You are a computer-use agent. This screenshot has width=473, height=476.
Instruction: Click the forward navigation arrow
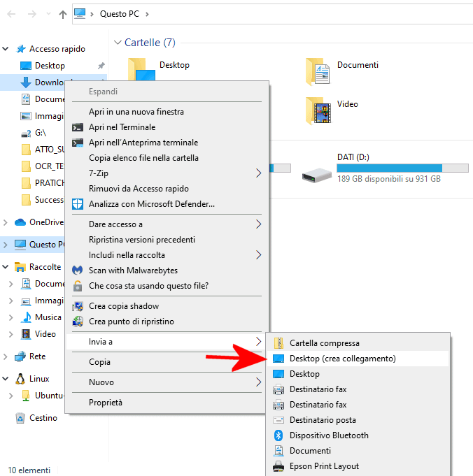point(32,14)
